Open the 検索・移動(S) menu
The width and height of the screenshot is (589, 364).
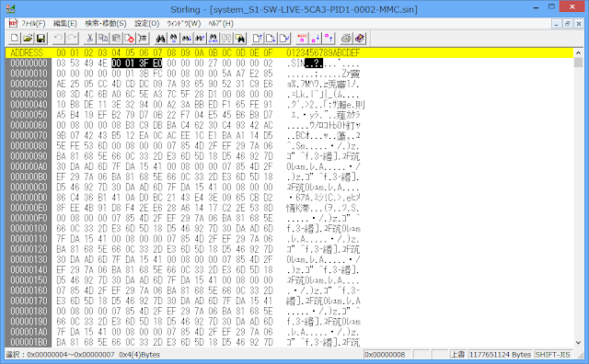(x=106, y=24)
